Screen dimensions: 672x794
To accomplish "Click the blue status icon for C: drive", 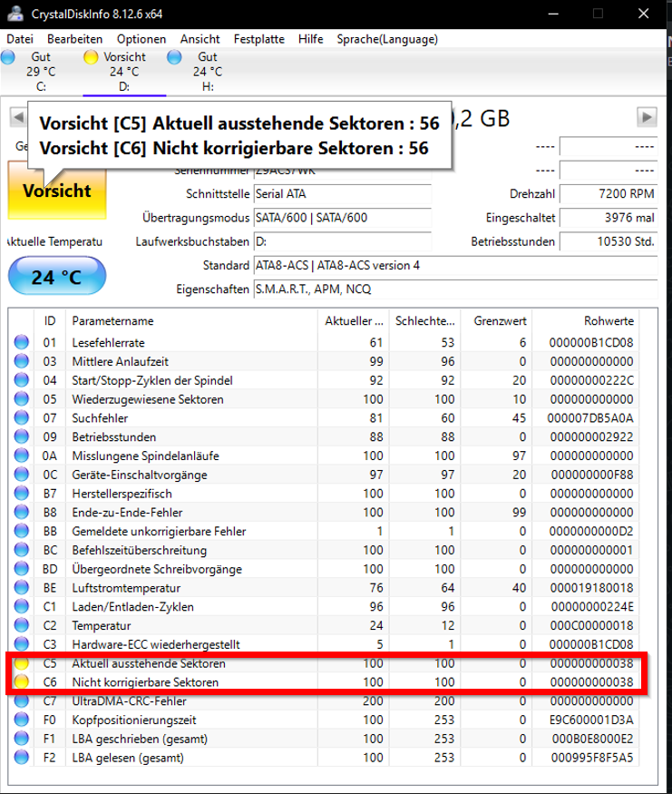I will click(8, 57).
